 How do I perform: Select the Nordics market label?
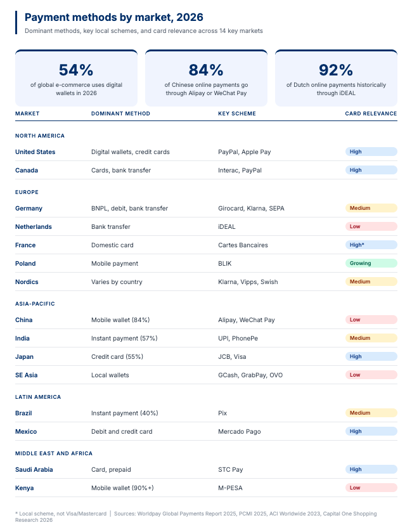(26, 282)
